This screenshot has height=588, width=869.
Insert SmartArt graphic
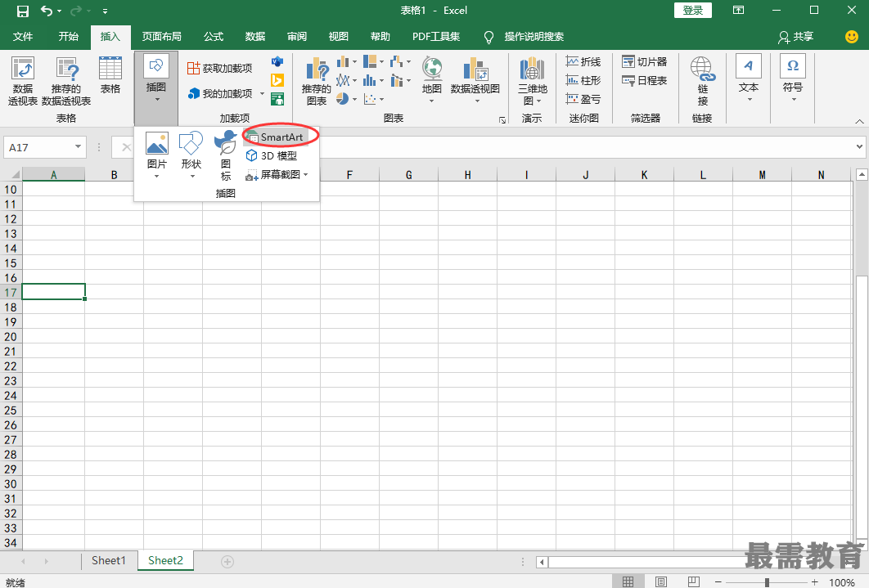[276, 137]
